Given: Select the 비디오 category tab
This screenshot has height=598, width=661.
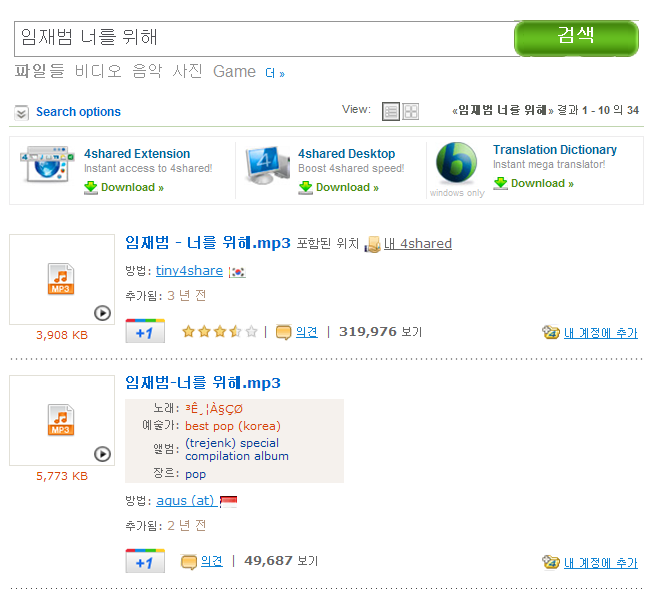Looking at the screenshot, I should [98, 71].
